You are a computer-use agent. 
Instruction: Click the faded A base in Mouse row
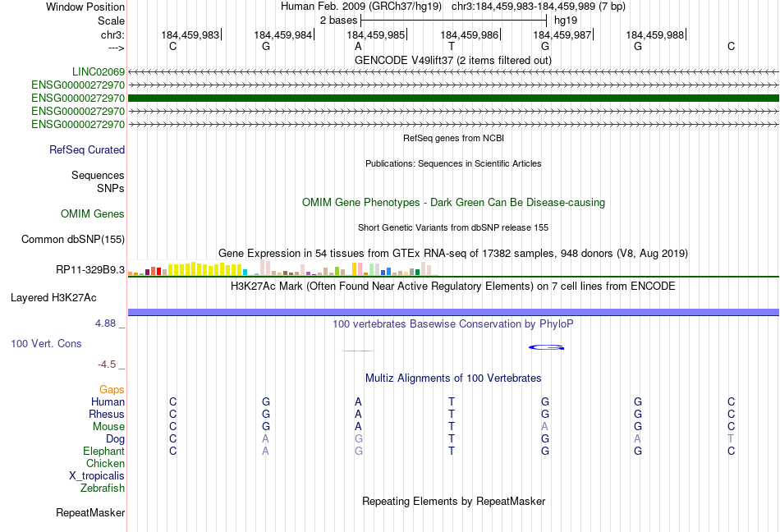pyautogui.click(x=544, y=427)
